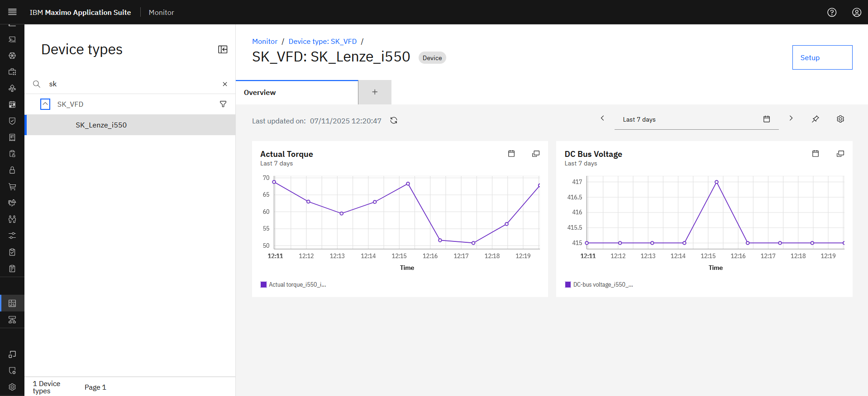Open the filter funnel for SK_VFD
Viewport: 868px width, 396px height.
coord(223,104)
